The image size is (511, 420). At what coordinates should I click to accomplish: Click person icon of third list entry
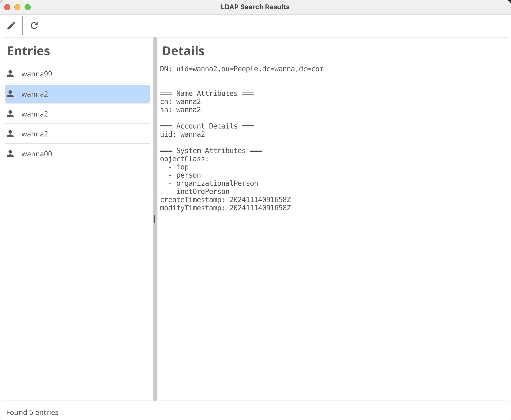[x=10, y=114]
